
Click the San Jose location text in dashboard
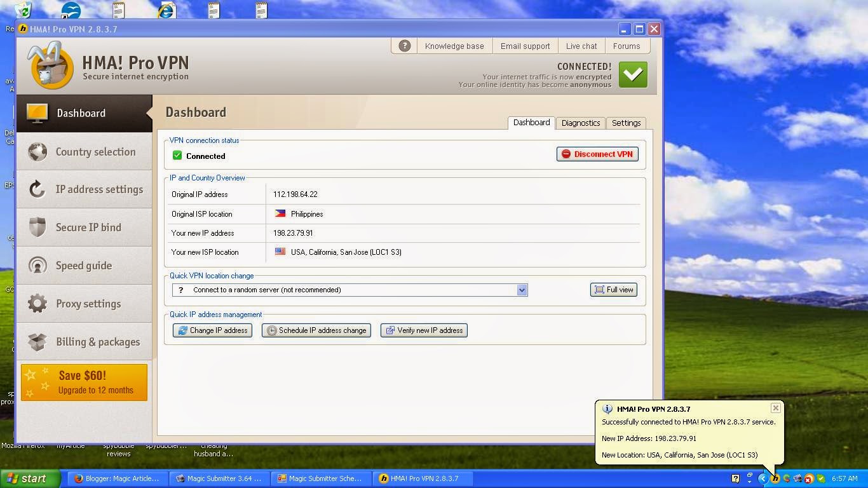pyautogui.click(x=346, y=252)
